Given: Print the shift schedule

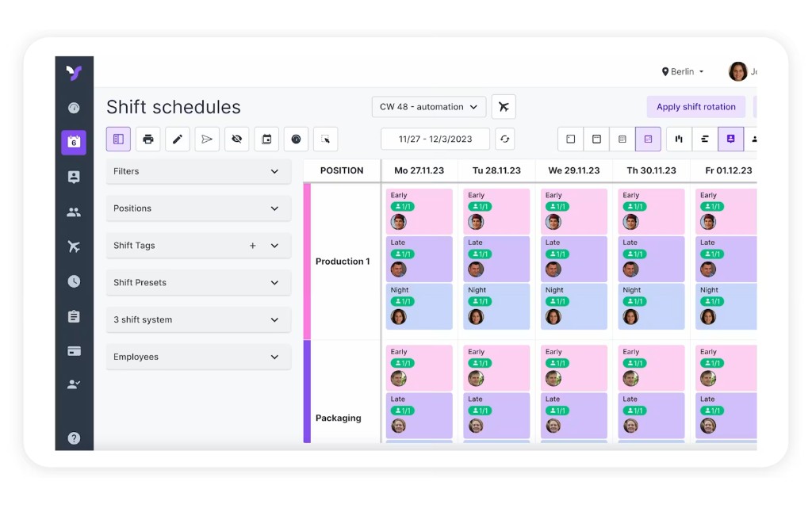Looking at the screenshot, I should coord(148,139).
